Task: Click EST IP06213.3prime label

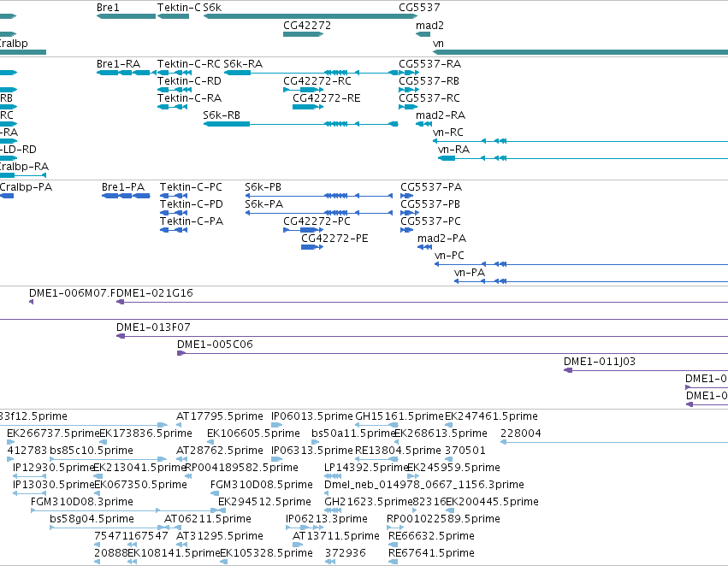Action: 327,520
